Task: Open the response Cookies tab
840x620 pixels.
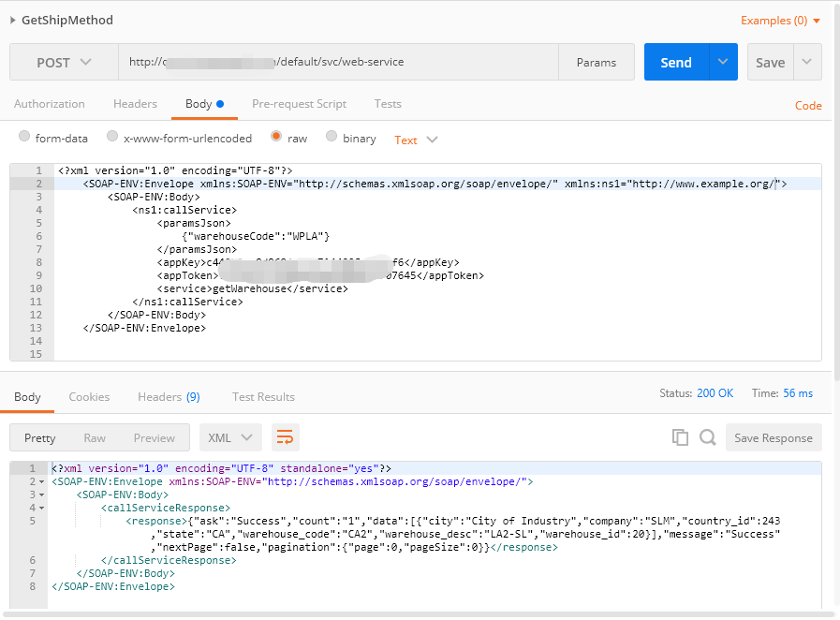Action: tap(89, 397)
